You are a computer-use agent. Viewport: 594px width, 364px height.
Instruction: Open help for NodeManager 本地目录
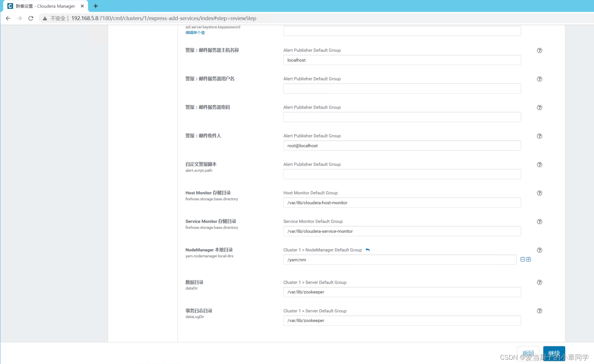(x=539, y=250)
